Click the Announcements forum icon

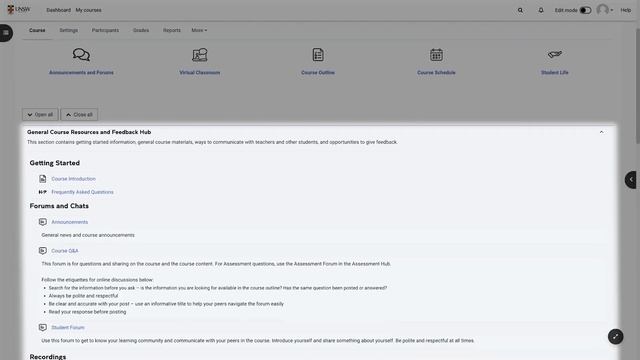(42, 222)
